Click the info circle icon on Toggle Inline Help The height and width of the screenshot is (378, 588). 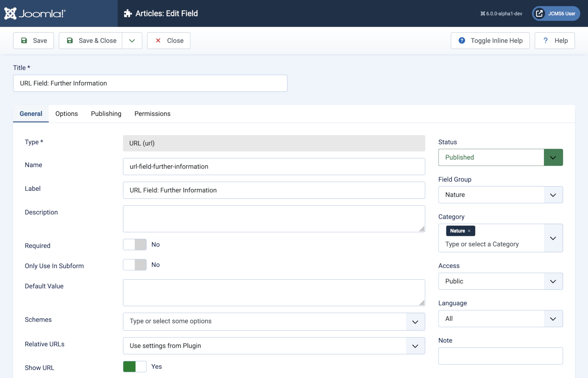coord(461,40)
